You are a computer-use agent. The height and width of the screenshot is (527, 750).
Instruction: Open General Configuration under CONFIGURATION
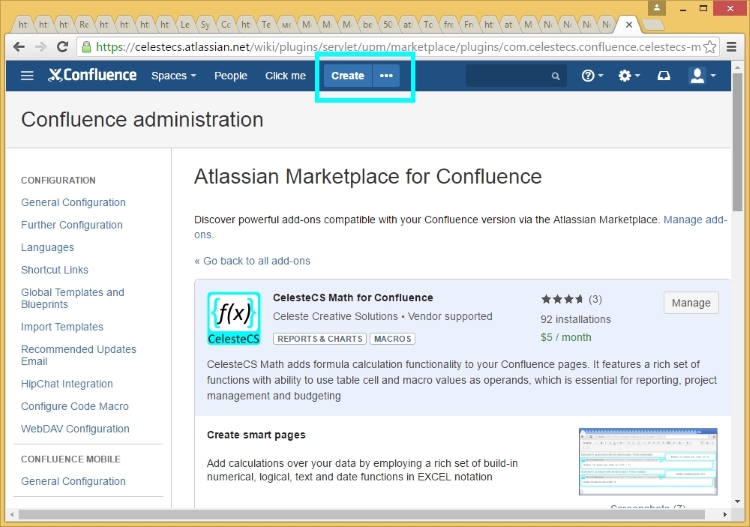tap(73, 203)
